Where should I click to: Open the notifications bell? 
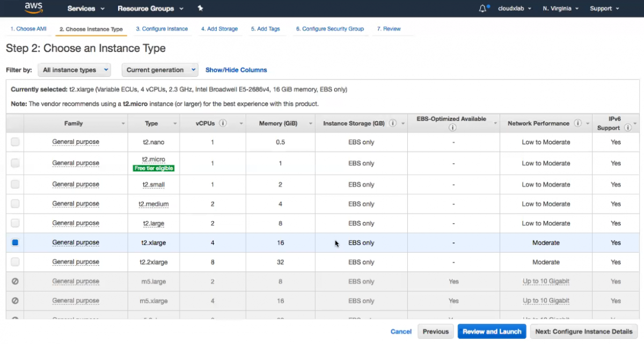(481, 8)
